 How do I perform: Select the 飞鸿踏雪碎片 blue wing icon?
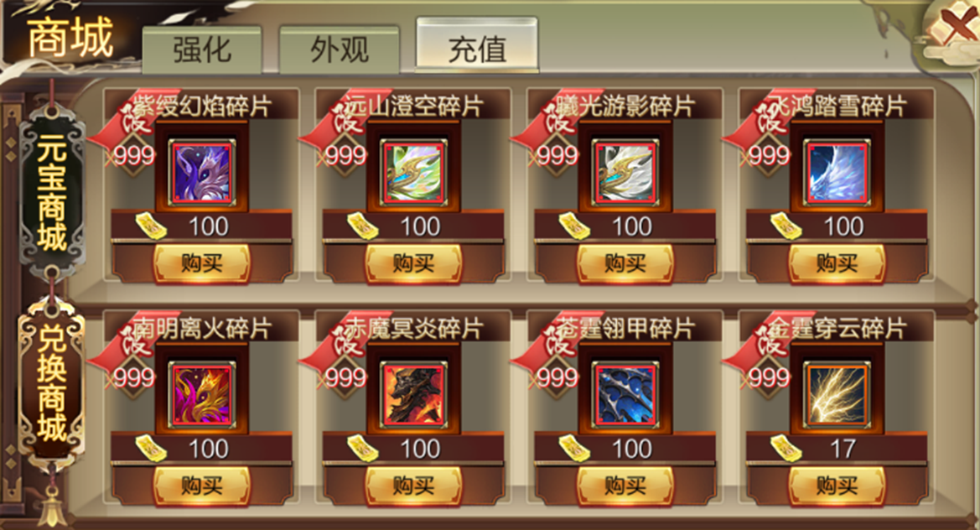[837, 172]
